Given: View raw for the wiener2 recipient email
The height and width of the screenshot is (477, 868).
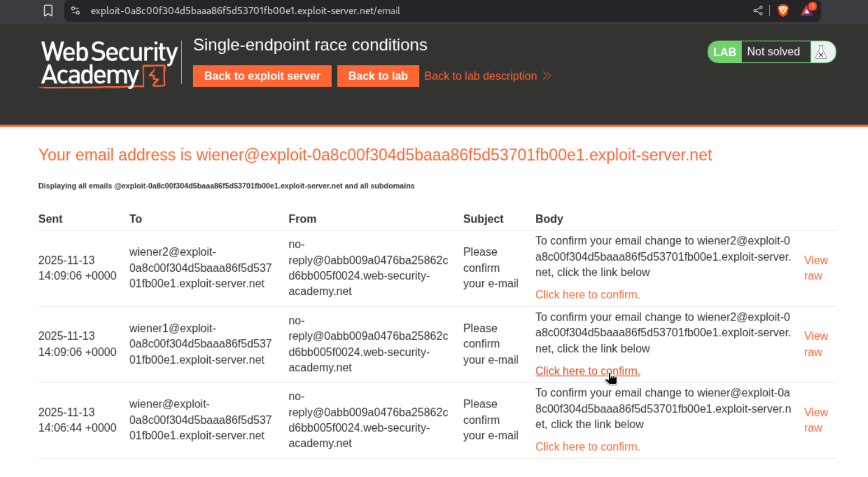Looking at the screenshot, I should (x=815, y=268).
